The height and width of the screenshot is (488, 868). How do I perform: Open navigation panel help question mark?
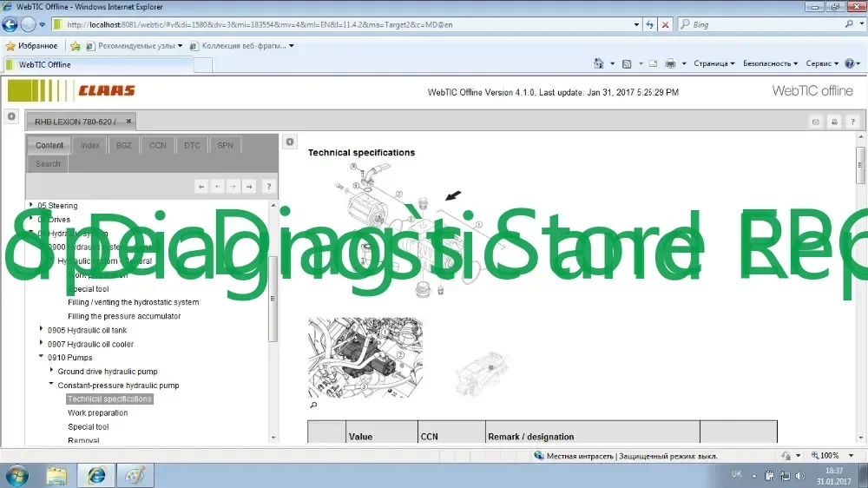(x=269, y=187)
